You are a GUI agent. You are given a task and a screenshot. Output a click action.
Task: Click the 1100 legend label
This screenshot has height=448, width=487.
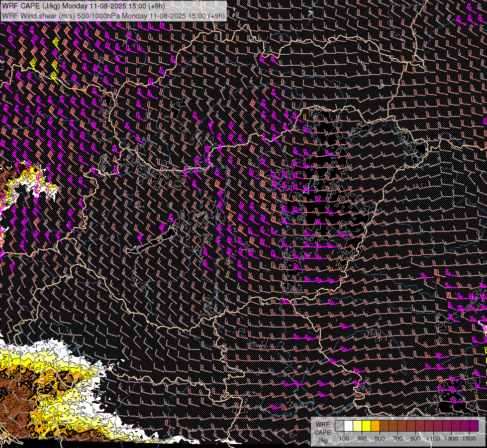coord(433,439)
